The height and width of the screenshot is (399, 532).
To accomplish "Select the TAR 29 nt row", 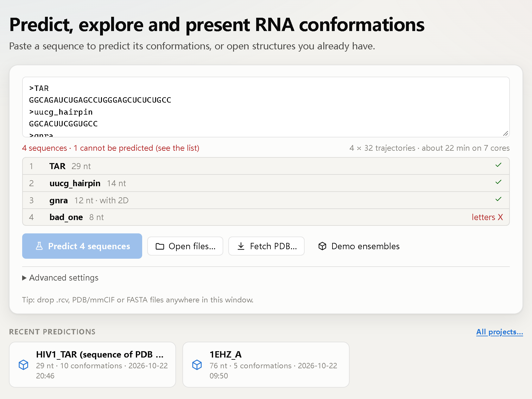I will (x=266, y=166).
